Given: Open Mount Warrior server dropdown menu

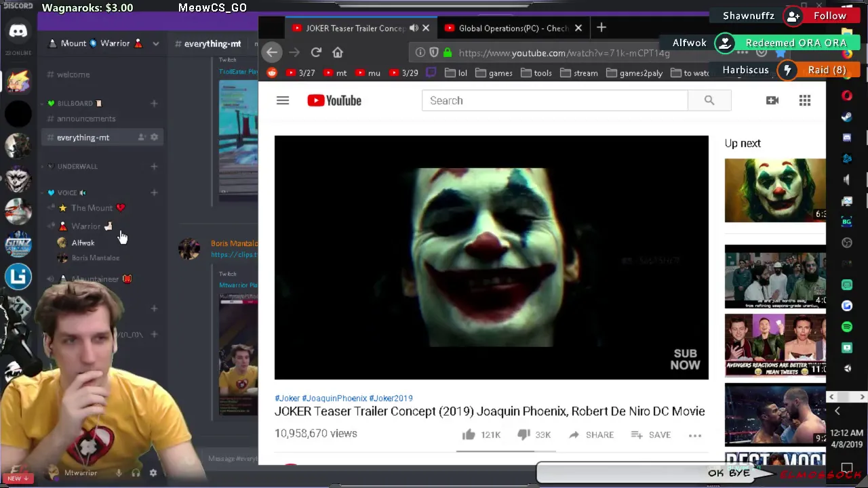Looking at the screenshot, I should (155, 43).
